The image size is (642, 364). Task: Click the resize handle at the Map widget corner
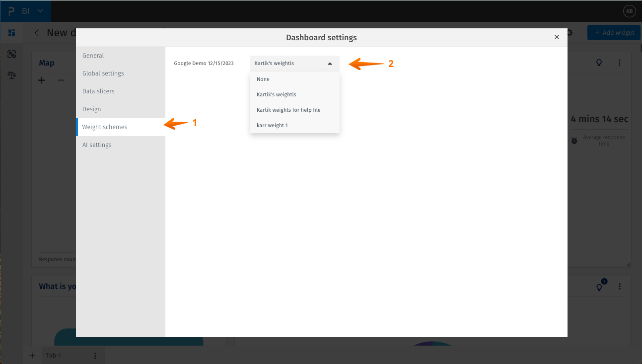pos(629,264)
